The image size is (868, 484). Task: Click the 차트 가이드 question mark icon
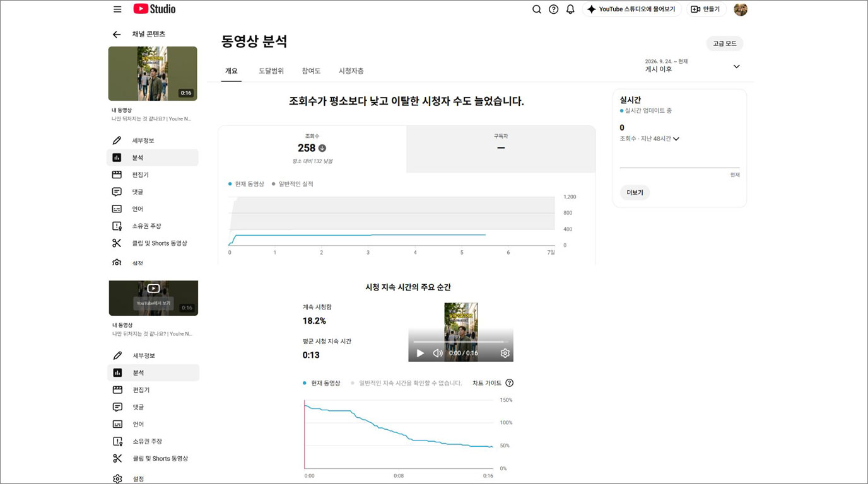[x=510, y=383]
